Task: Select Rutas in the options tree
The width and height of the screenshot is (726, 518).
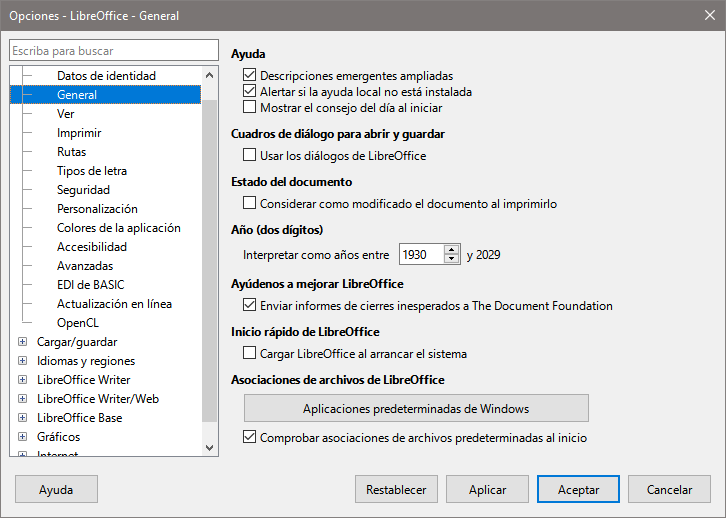Action: pyautogui.click(x=71, y=152)
